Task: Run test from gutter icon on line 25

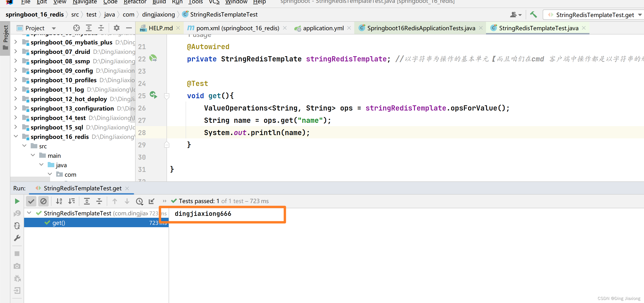Action: tap(153, 95)
